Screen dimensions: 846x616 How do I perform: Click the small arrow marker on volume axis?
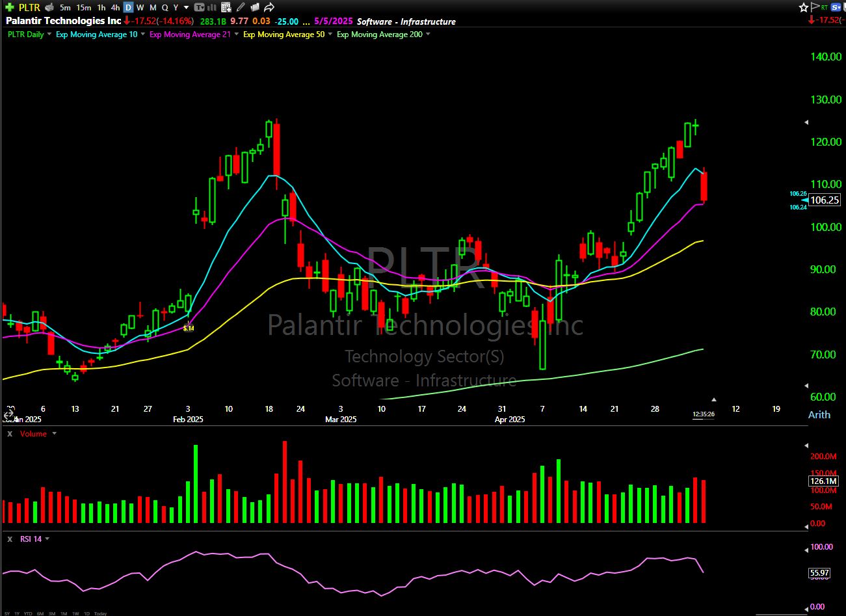point(807,446)
